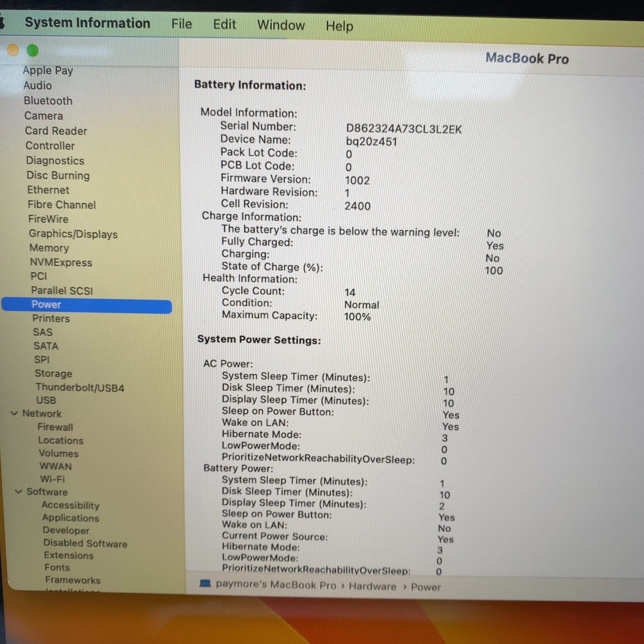Select Storage in the sidebar
This screenshot has width=644, height=644.
point(54,374)
